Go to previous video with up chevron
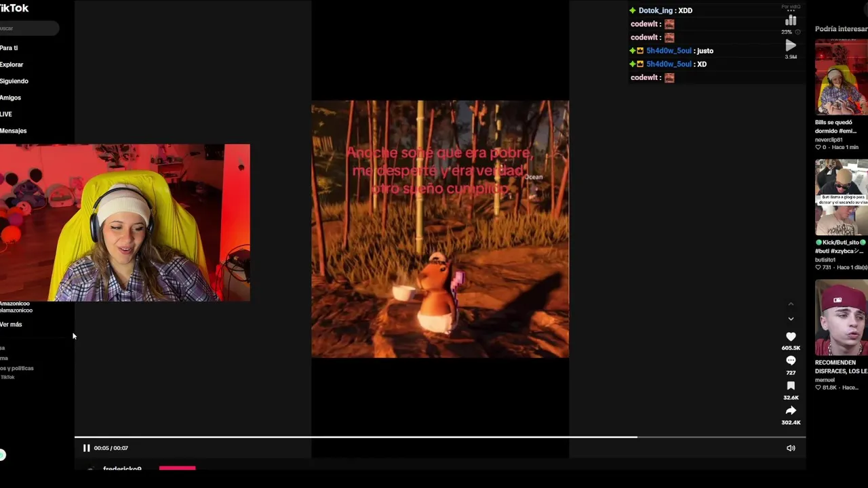Screen dimensions: 868x488 point(791,304)
